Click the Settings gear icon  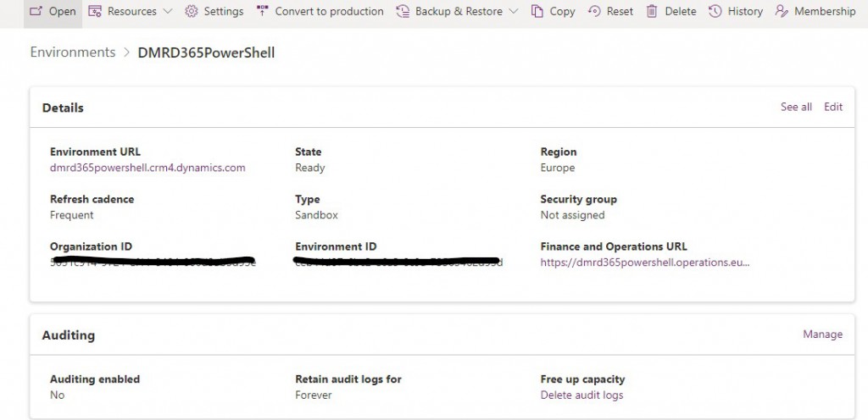[192, 11]
